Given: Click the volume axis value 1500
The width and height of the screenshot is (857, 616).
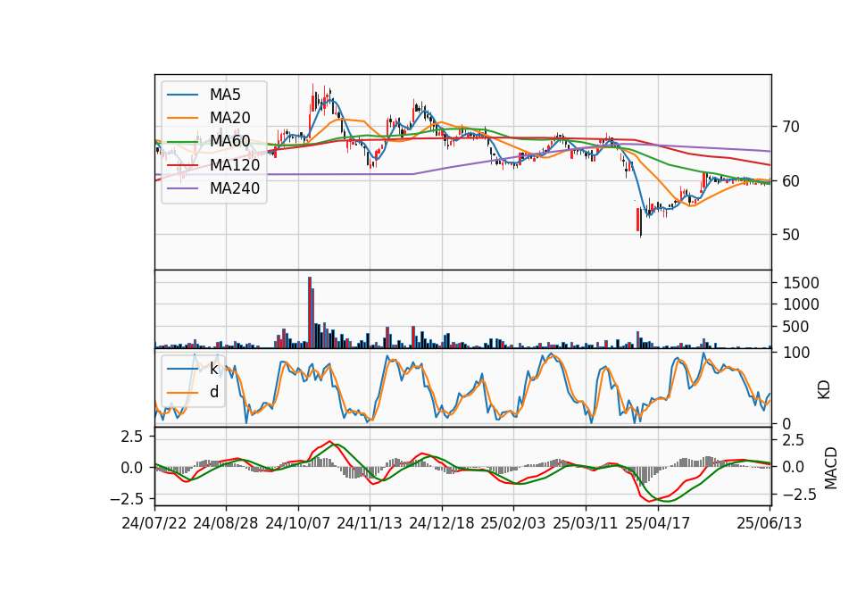Looking at the screenshot, I should [801, 283].
